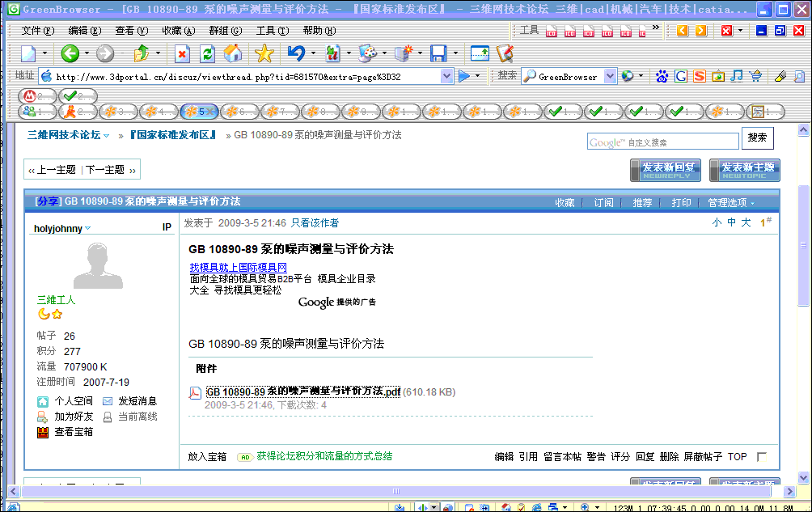Click the 只看该作者 link
This screenshot has height=512, width=812.
point(315,222)
